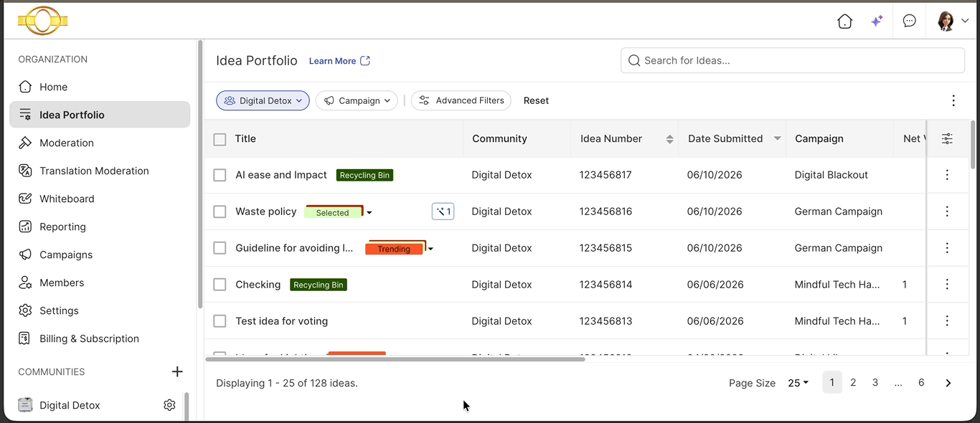Image resolution: width=980 pixels, height=423 pixels.
Task: Change page size from 25 dropdown
Action: 798,383
